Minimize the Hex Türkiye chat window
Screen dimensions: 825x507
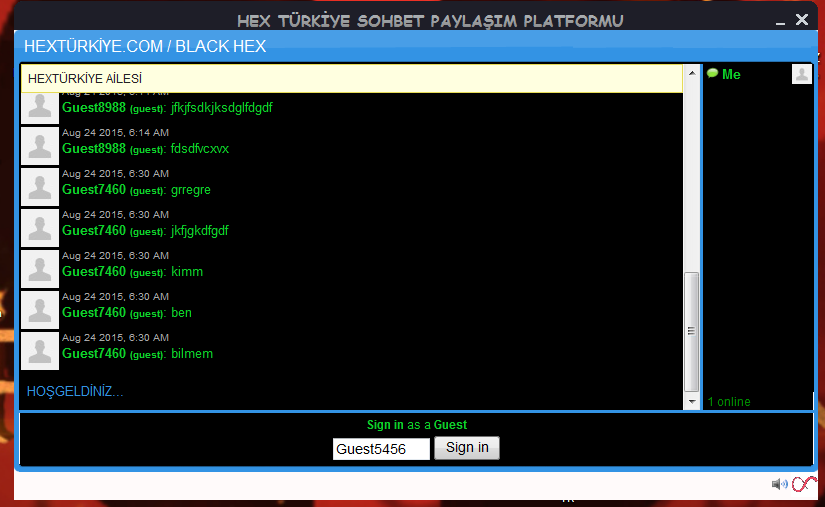tap(780, 21)
